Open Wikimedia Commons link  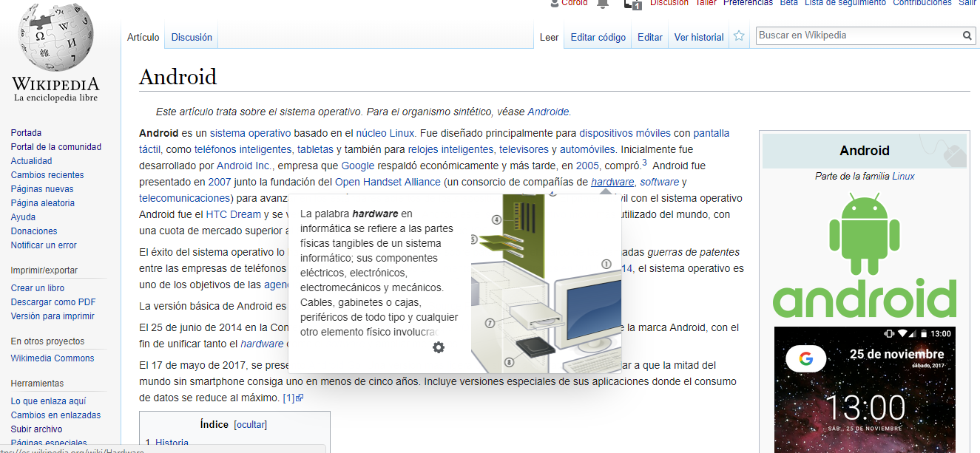[x=53, y=358]
